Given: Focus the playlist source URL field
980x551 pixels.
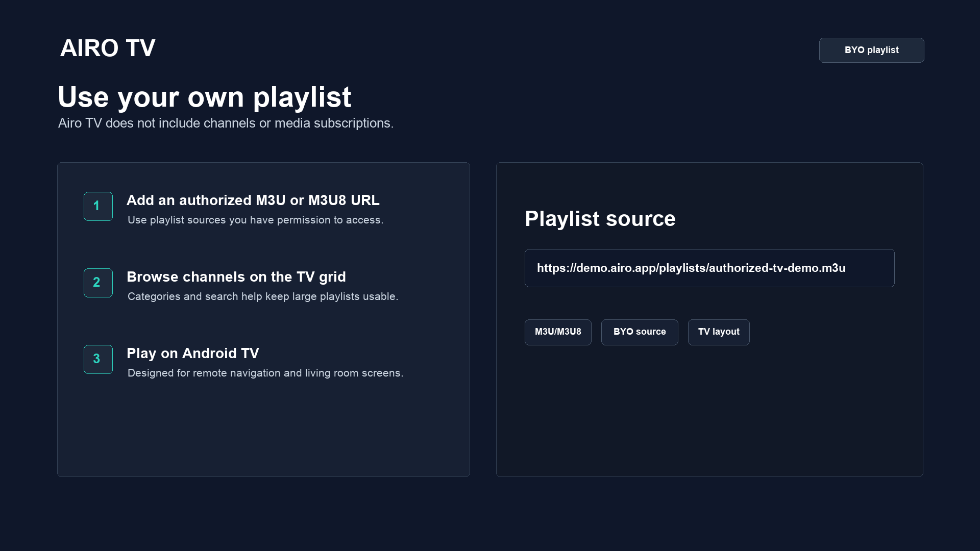Looking at the screenshot, I should [709, 268].
